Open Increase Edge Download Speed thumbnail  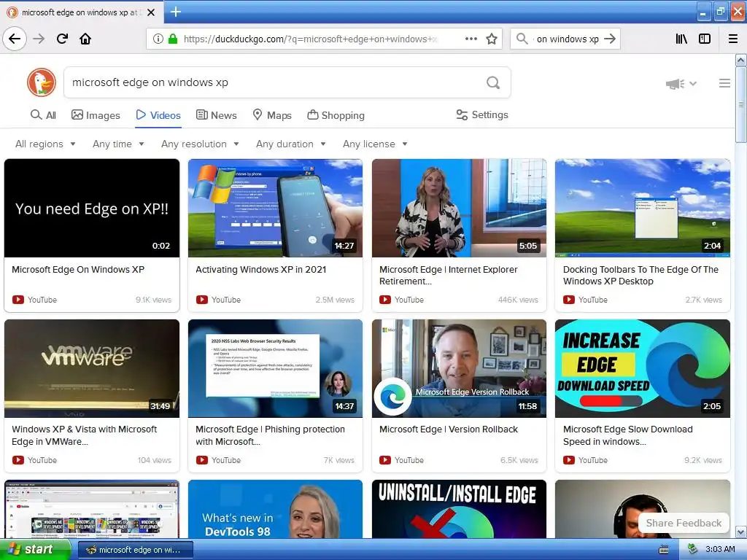coord(643,368)
